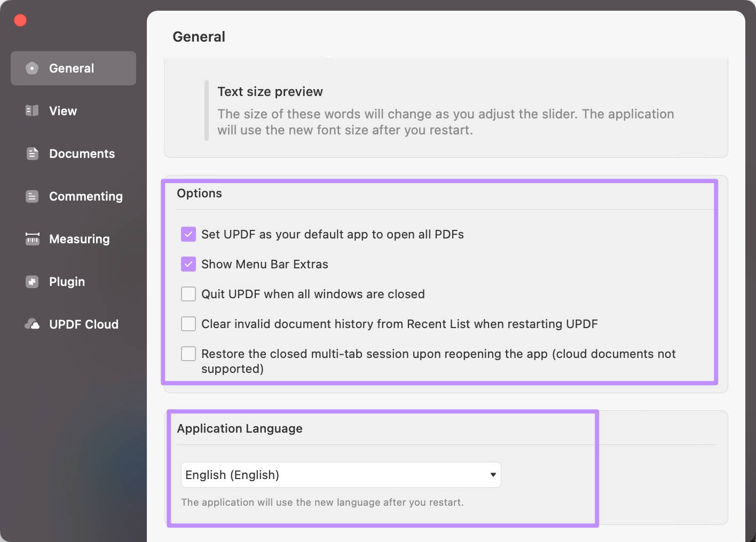This screenshot has height=542, width=756.
Task: Click the General page title
Action: tap(199, 37)
